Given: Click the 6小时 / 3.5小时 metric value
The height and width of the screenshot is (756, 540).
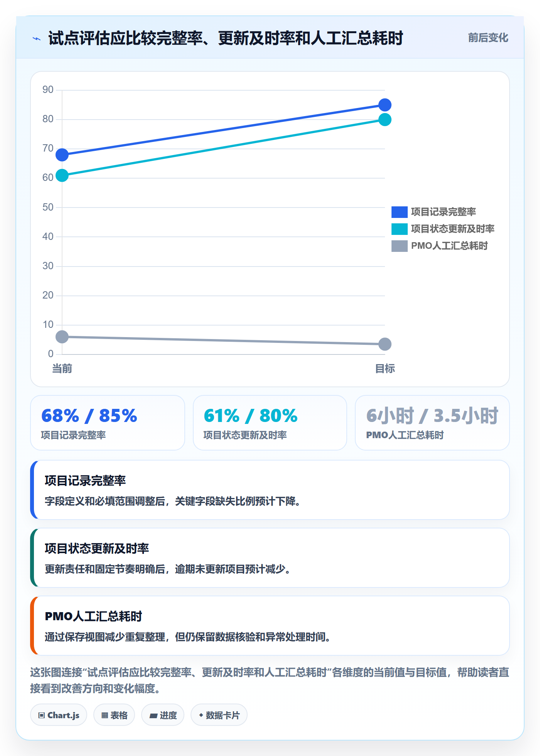Looking at the screenshot, I should (432, 416).
